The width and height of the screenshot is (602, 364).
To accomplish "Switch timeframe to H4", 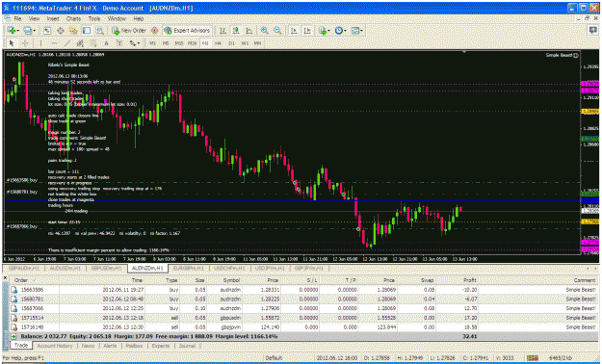I will [x=218, y=43].
